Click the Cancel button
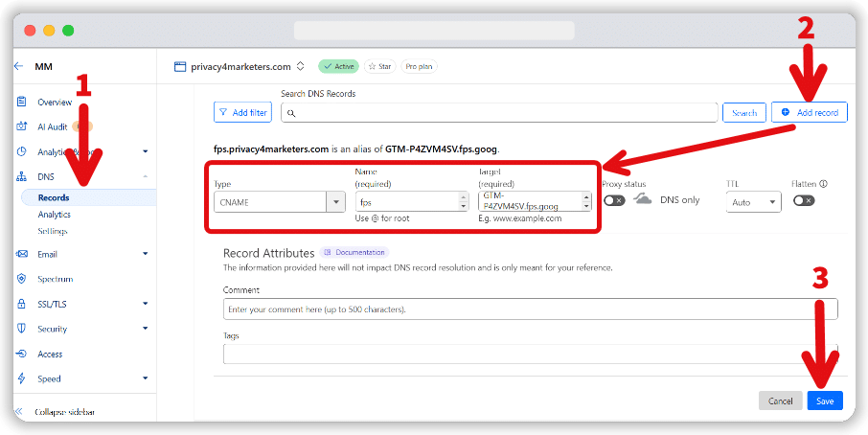 (x=781, y=401)
